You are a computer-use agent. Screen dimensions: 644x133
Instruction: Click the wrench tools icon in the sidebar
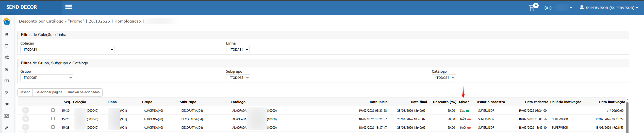click(x=7, y=128)
